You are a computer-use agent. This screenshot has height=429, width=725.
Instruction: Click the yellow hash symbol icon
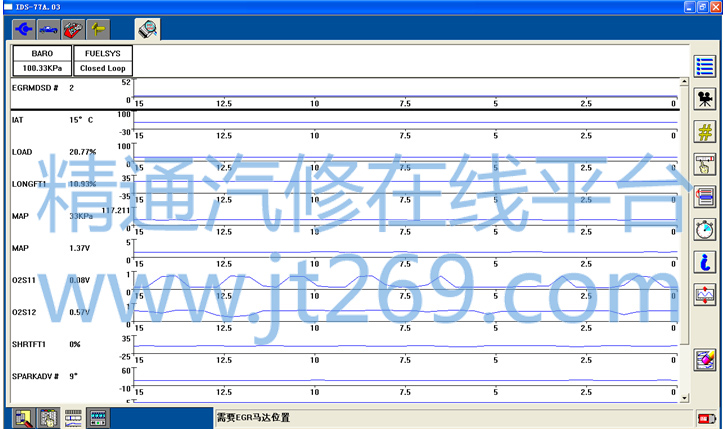tap(705, 132)
